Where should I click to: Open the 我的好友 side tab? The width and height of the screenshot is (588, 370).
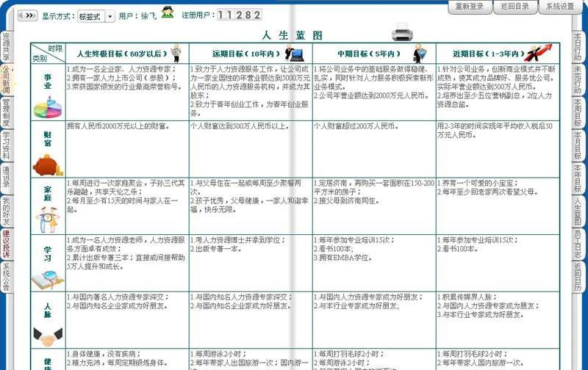click(x=6, y=211)
